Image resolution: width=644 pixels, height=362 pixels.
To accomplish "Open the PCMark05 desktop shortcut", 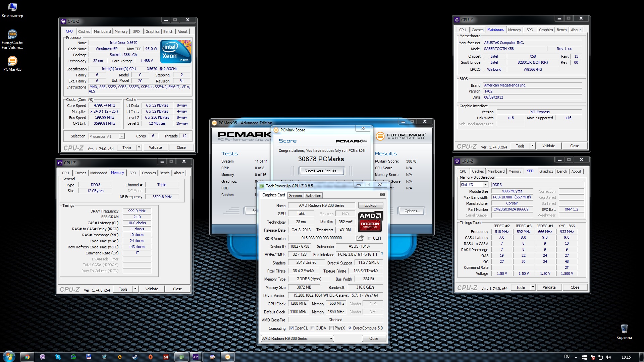I will [x=12, y=64].
